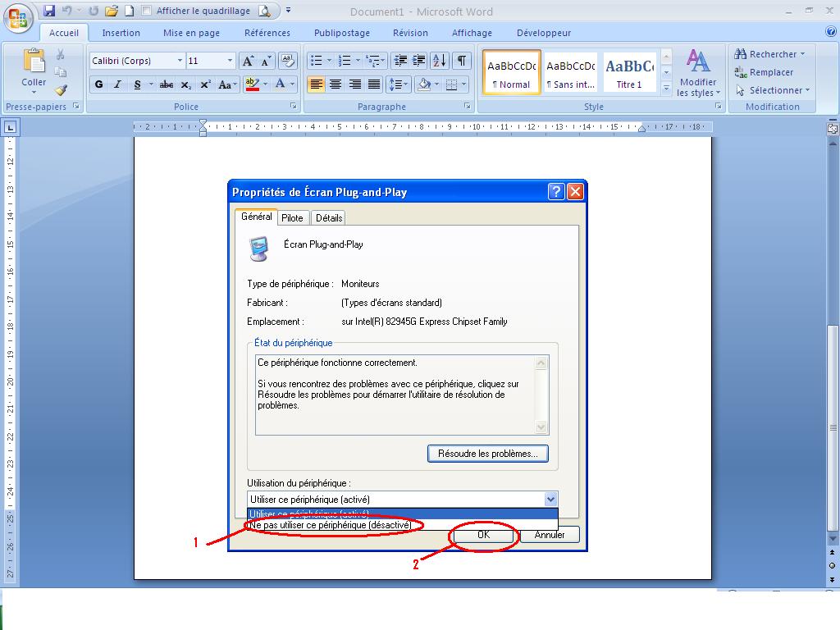Click the vertical scrollbar thumb of the document
The width and height of the screenshot is (840, 630).
(833, 427)
